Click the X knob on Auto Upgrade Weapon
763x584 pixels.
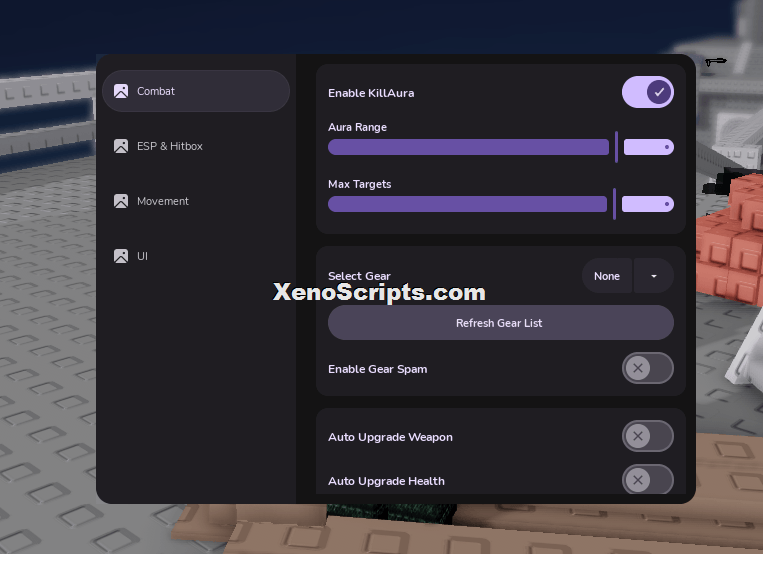pos(637,436)
